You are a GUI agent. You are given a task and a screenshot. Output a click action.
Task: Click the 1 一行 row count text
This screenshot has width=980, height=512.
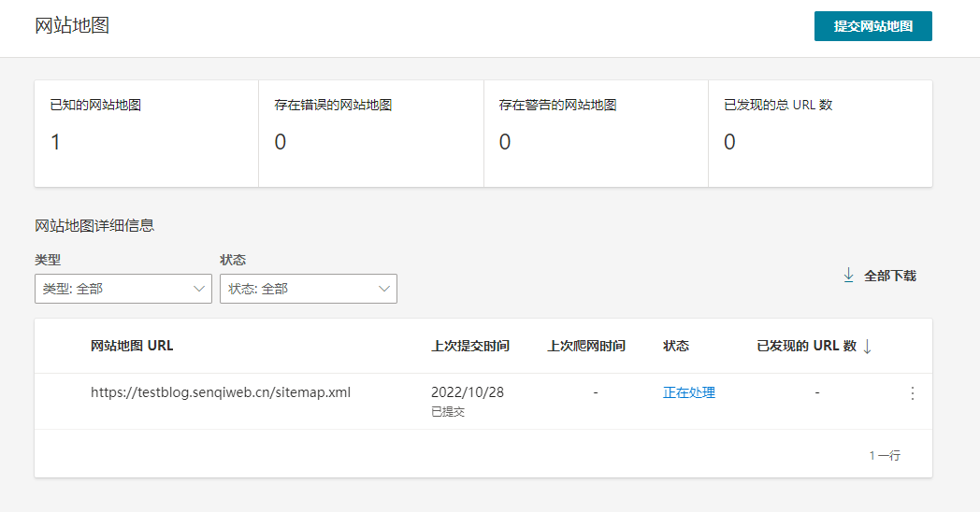pyautogui.click(x=885, y=456)
